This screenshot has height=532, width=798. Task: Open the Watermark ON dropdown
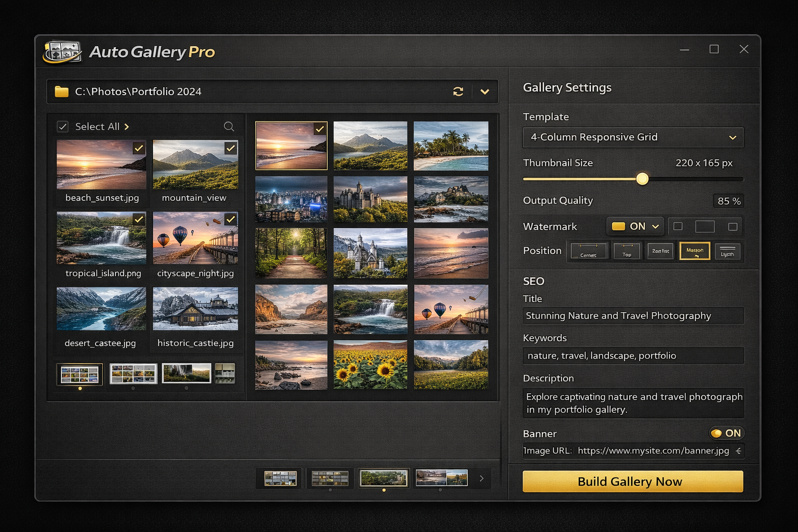tap(635, 226)
